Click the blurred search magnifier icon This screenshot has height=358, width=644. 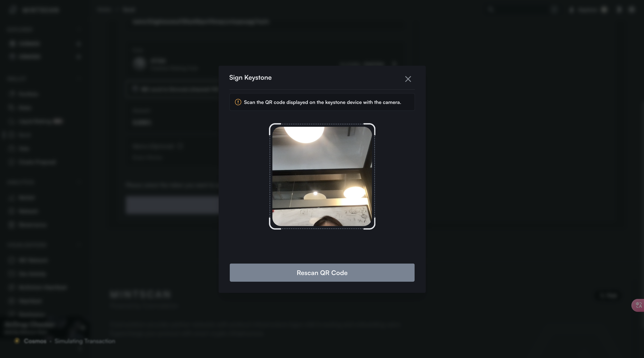coord(490,10)
